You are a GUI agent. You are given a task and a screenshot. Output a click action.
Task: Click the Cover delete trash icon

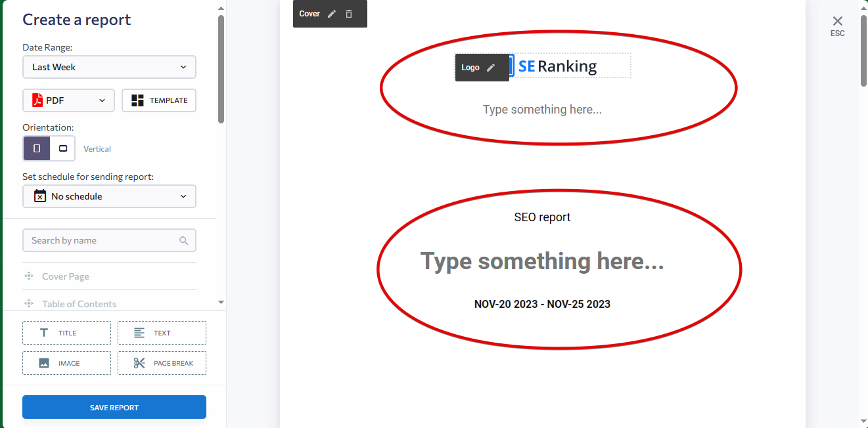pos(349,14)
